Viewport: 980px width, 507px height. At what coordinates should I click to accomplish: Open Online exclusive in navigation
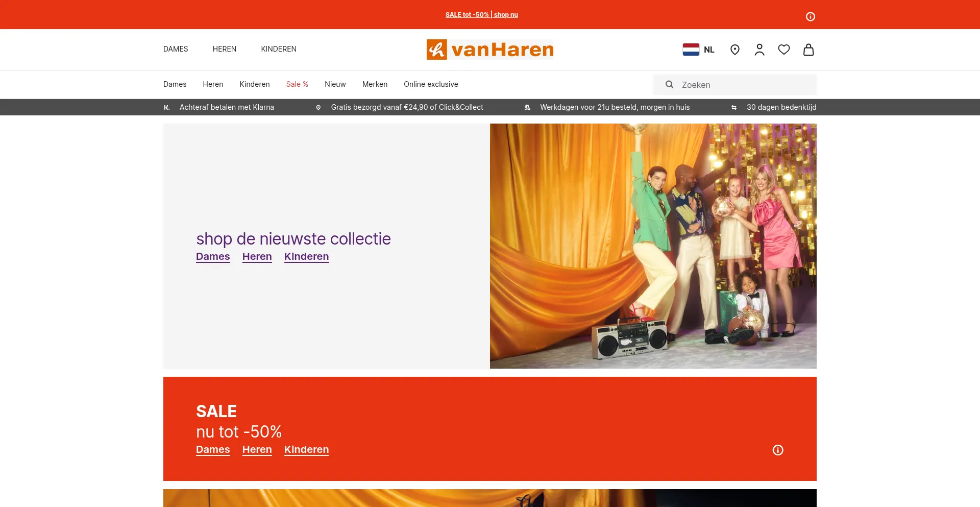pyautogui.click(x=431, y=84)
